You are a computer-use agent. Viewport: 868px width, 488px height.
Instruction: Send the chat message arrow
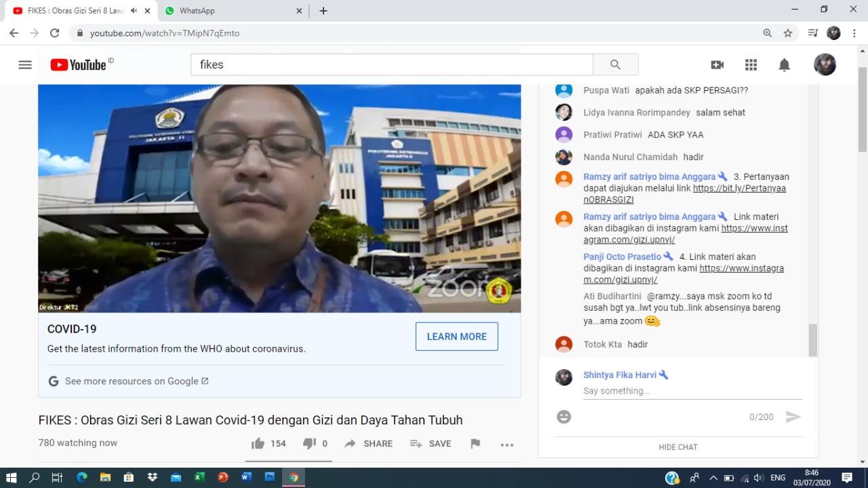tap(793, 417)
